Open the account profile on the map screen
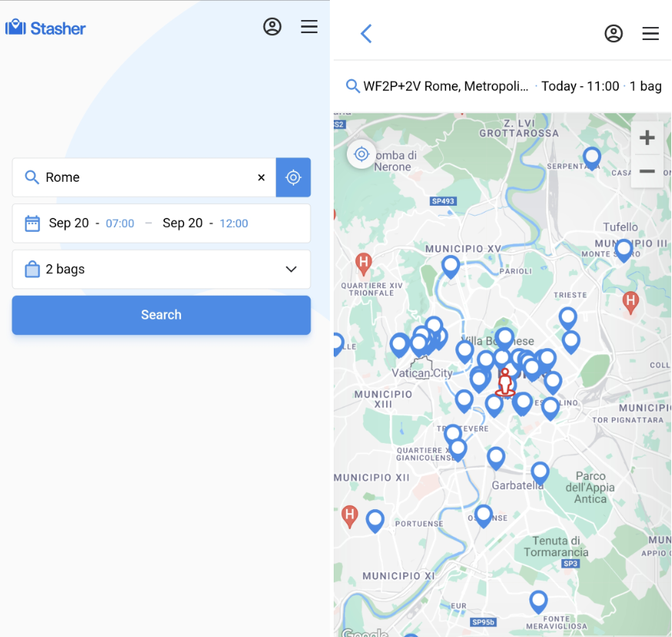672x637 pixels. [613, 33]
